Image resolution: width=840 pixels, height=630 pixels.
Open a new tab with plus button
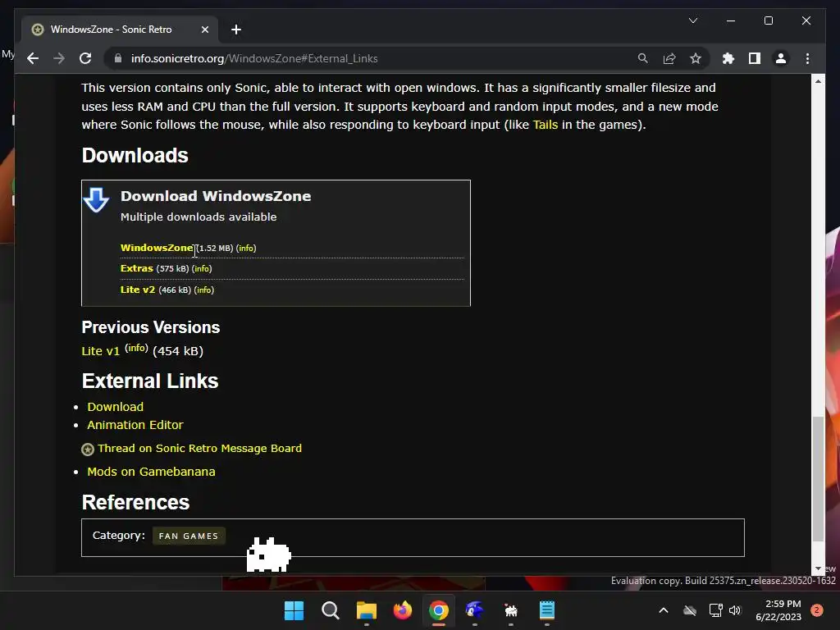tap(236, 30)
